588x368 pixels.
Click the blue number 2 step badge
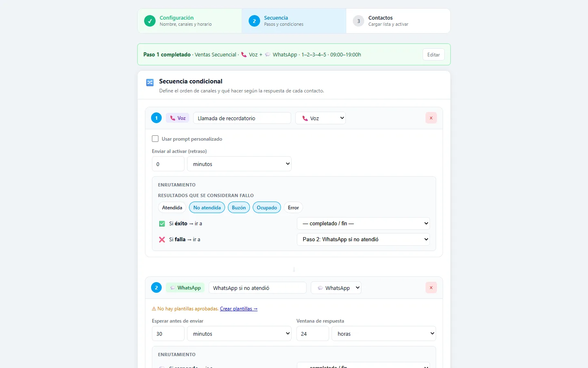(x=156, y=287)
